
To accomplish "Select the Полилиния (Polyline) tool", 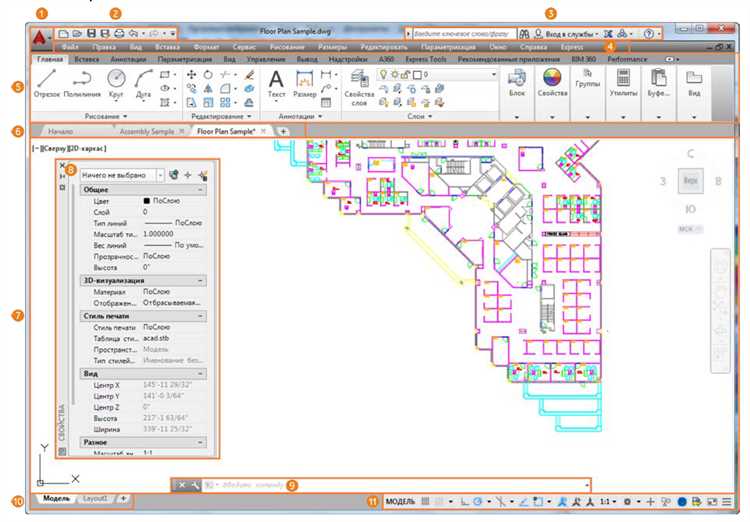I will click(82, 84).
